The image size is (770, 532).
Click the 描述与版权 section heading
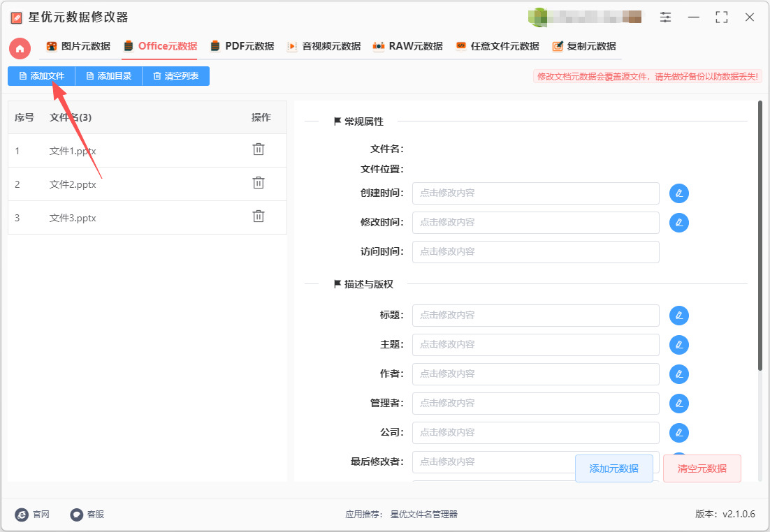364,284
